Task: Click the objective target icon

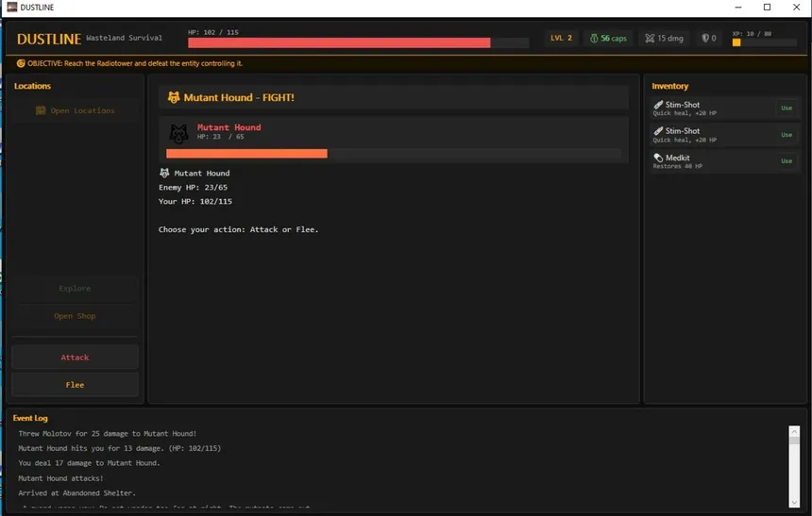Action: (x=21, y=63)
